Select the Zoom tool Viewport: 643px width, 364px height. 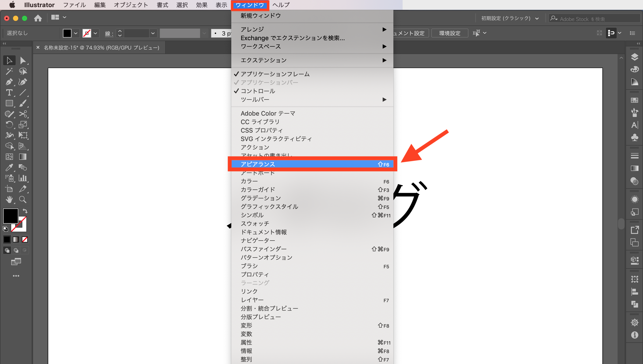coord(23,200)
